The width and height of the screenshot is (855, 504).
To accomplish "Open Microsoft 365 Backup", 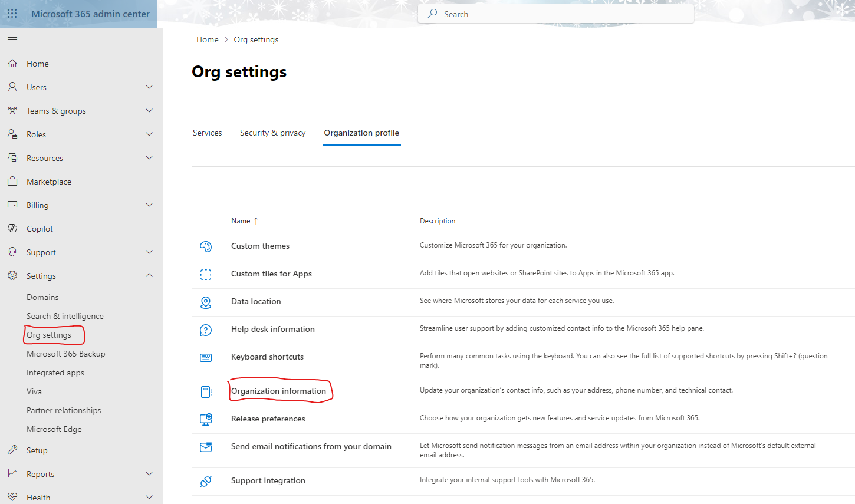I will tap(66, 354).
